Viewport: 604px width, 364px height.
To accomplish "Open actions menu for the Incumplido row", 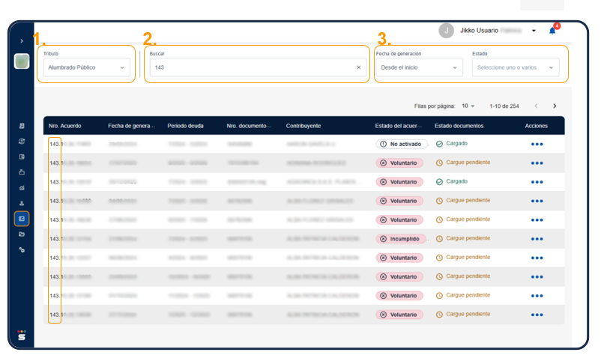I will (x=537, y=239).
